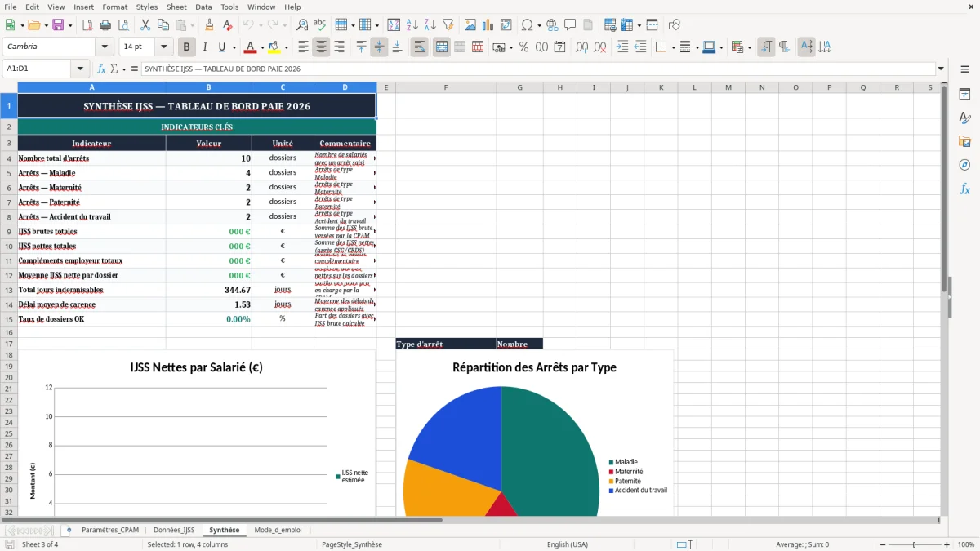
Task: Open the Styles panel in the sidebar
Action: pos(964,118)
